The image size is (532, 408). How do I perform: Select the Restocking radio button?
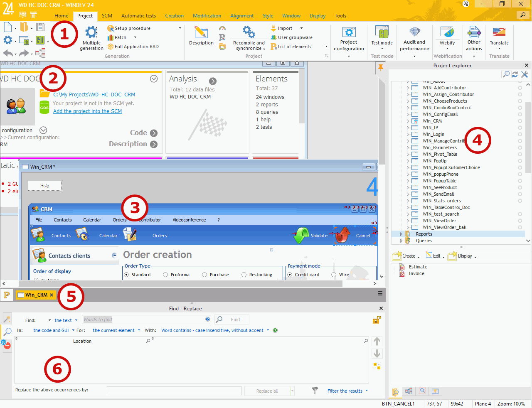coord(244,275)
